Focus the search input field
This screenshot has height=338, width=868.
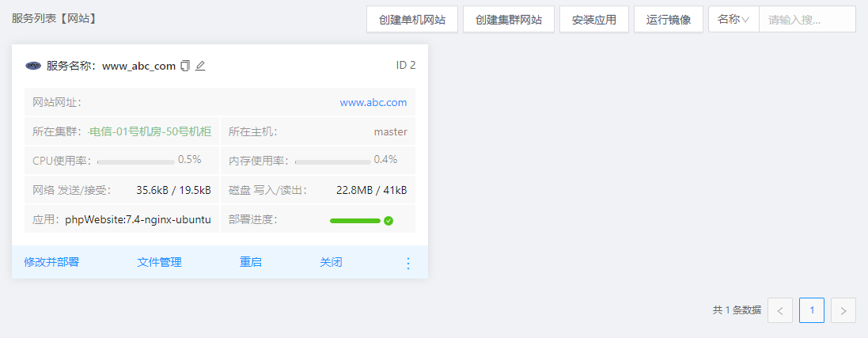[x=806, y=20]
